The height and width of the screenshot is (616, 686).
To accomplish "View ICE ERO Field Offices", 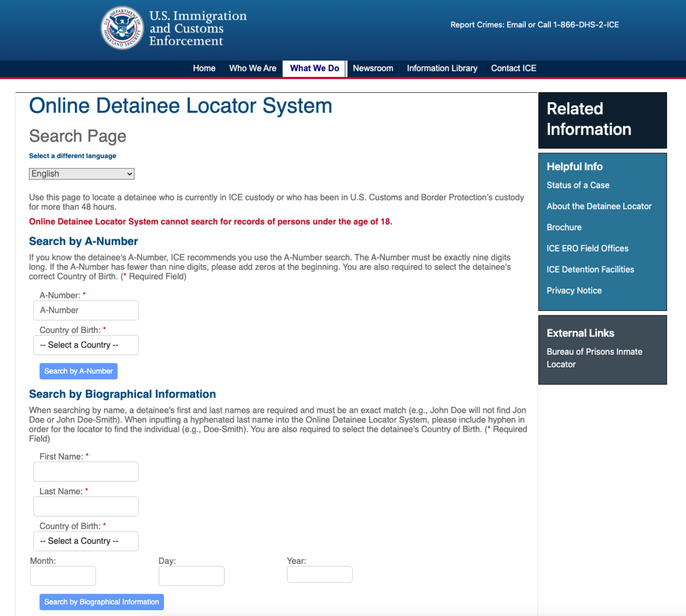I will 587,248.
